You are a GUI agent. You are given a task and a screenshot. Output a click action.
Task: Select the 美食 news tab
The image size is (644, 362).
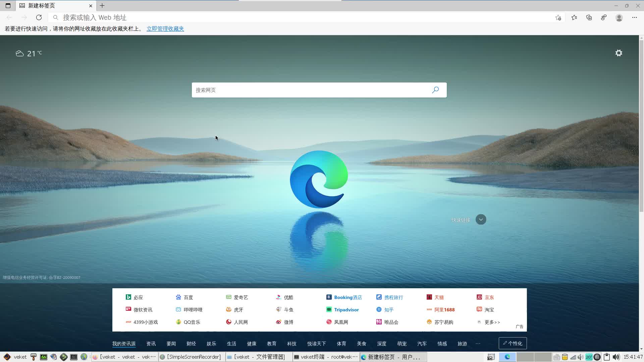(x=362, y=344)
